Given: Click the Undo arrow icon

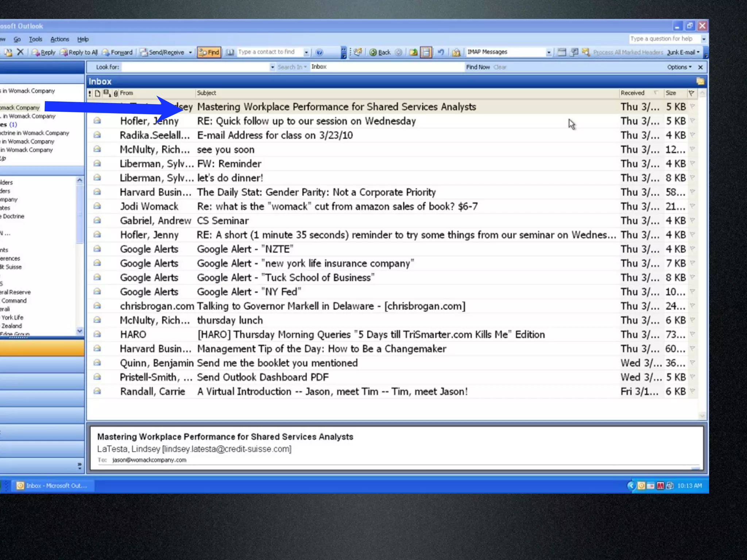Looking at the screenshot, I should click(441, 52).
